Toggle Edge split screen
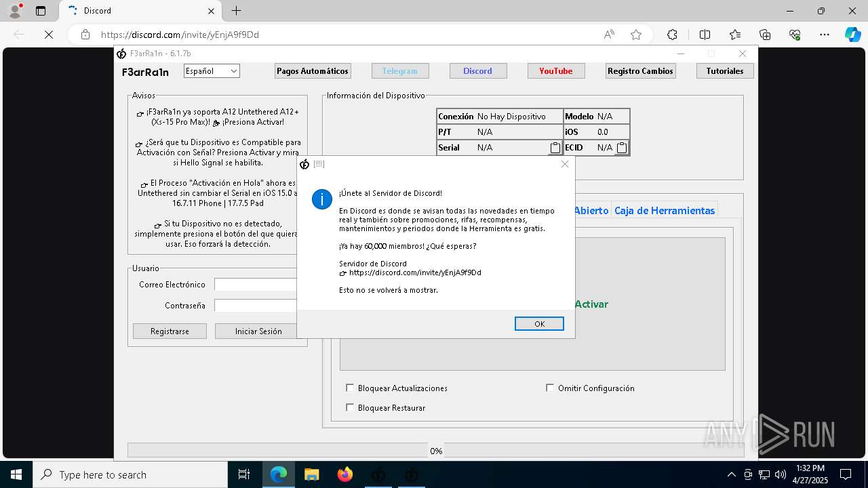868x488 pixels. click(x=705, y=35)
